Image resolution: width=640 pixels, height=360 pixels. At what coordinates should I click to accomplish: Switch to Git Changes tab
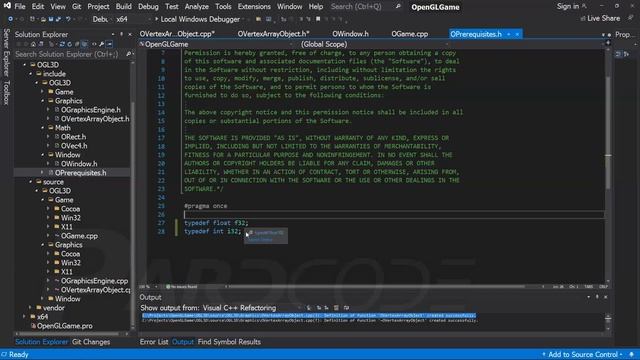(91, 342)
